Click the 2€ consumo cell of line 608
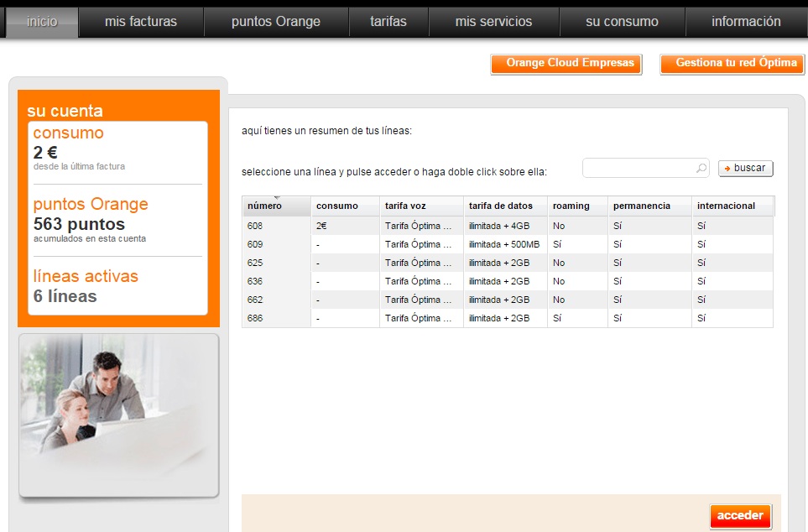 click(x=321, y=226)
